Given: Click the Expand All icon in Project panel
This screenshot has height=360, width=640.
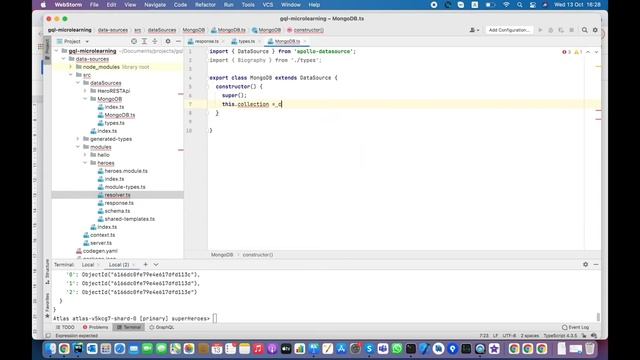Looking at the screenshot, I should pos(144,41).
